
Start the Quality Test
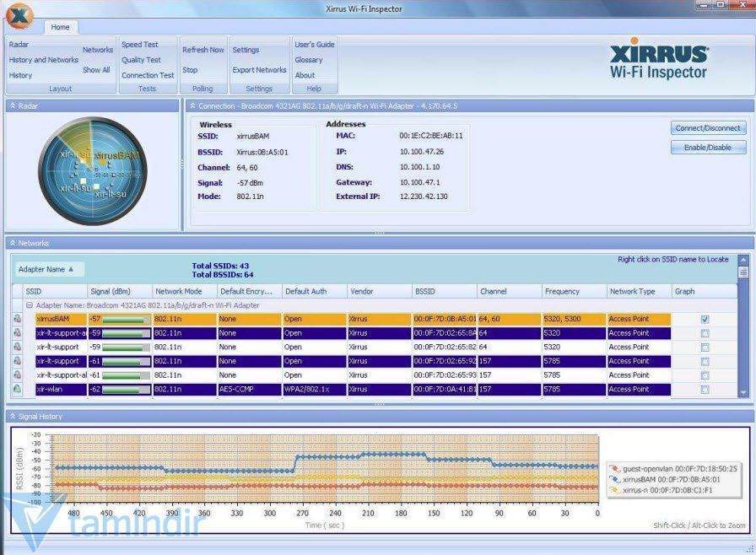coord(141,60)
